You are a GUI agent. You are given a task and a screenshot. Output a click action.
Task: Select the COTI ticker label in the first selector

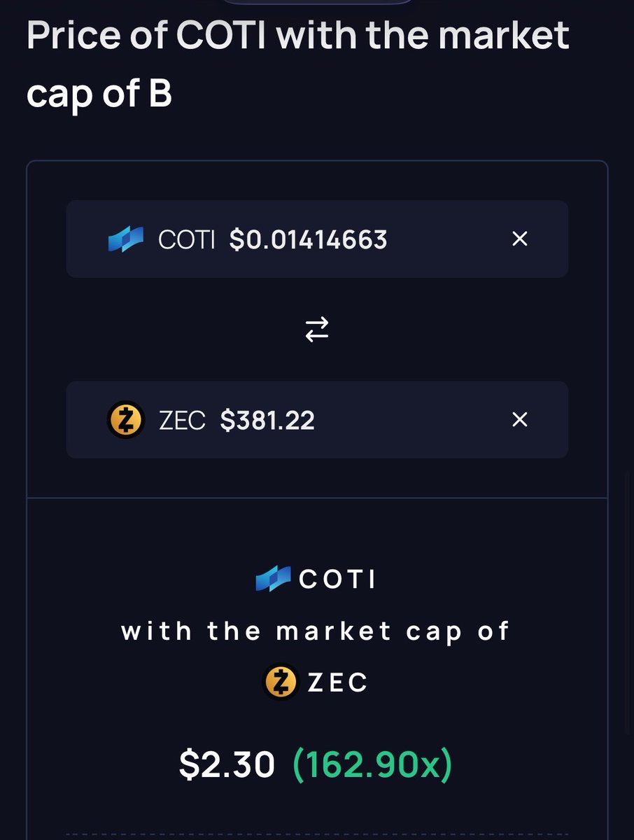(x=187, y=239)
